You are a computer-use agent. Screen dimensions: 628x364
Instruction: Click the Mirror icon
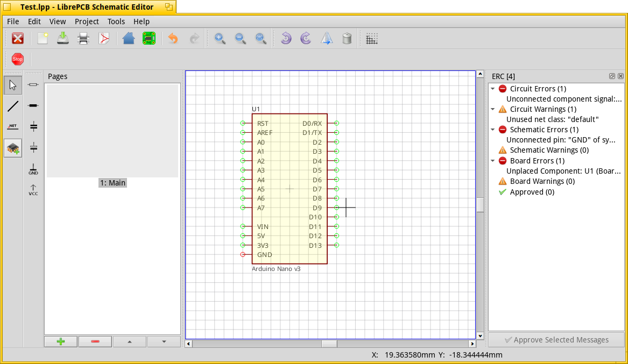tap(327, 38)
